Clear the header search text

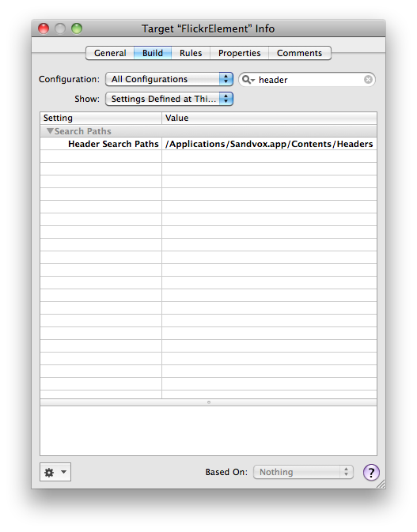pos(368,80)
